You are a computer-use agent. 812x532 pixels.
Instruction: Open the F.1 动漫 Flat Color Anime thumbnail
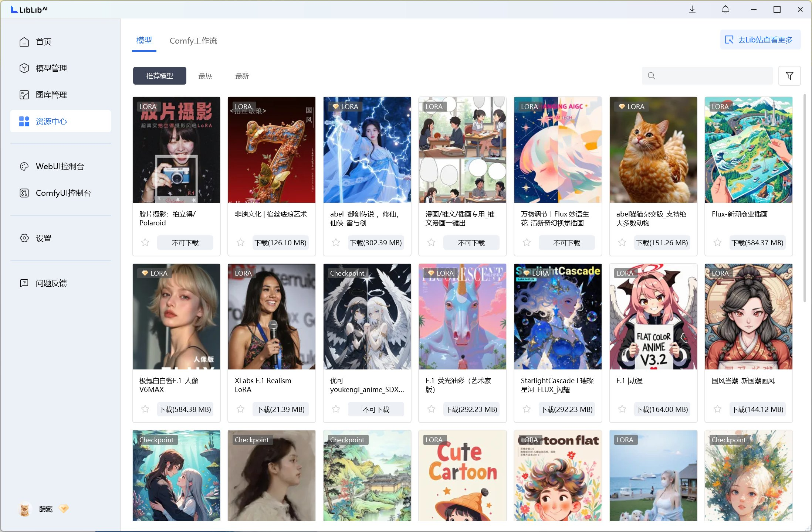653,317
